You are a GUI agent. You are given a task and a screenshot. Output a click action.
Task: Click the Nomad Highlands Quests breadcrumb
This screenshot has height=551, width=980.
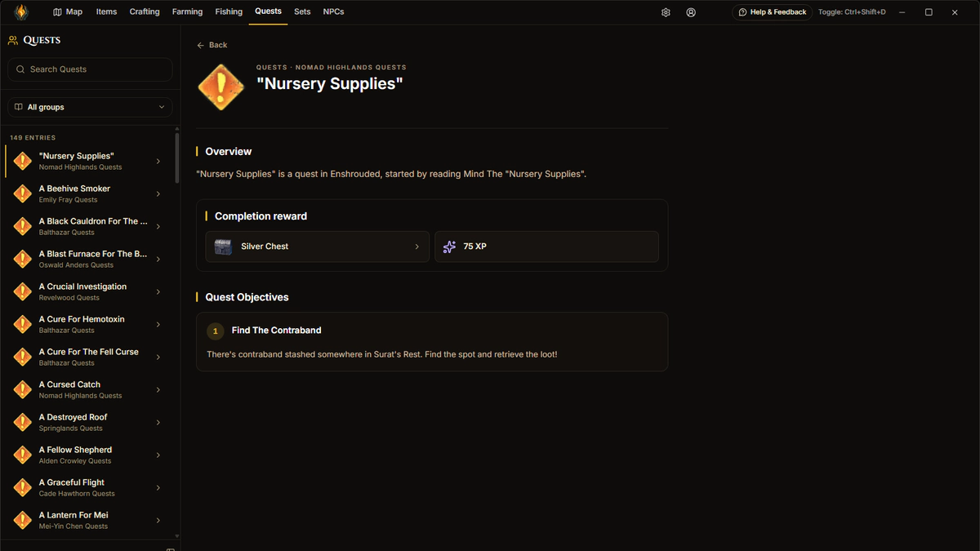(351, 68)
